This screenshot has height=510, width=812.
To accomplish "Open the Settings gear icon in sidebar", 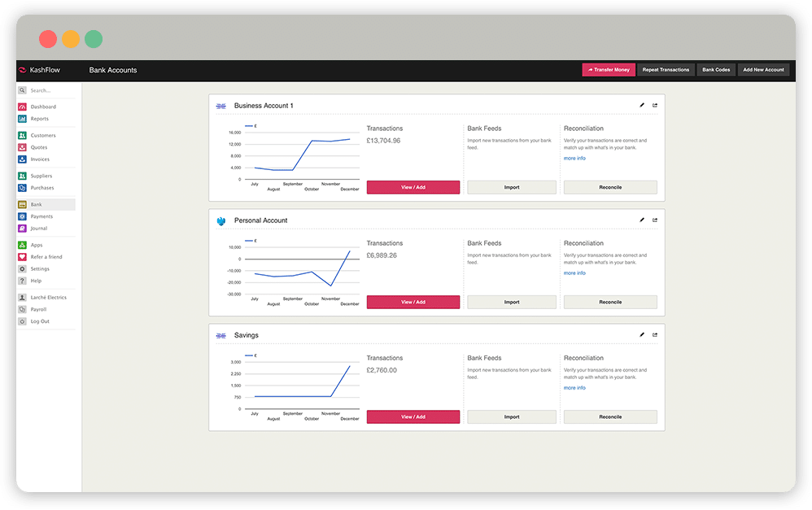I will click(23, 269).
